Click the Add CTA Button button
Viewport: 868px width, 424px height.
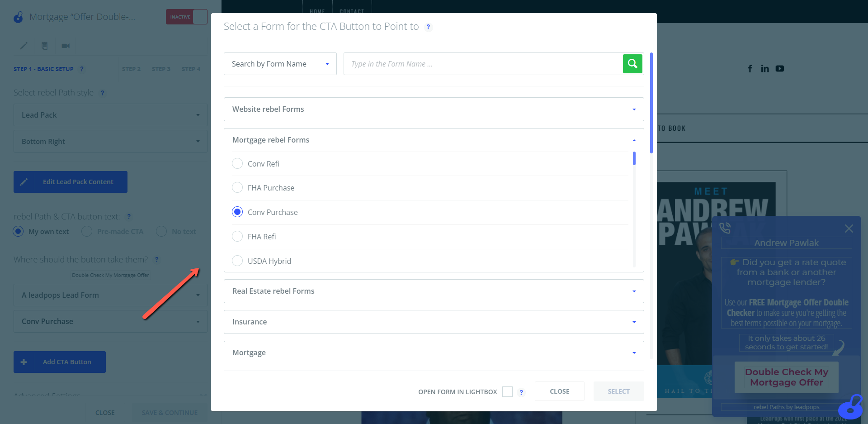coord(60,362)
